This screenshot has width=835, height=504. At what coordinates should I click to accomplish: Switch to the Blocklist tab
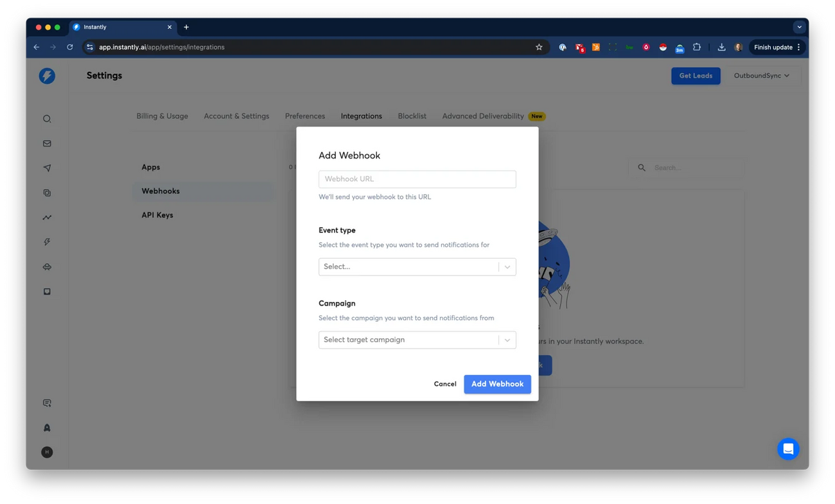[412, 116]
